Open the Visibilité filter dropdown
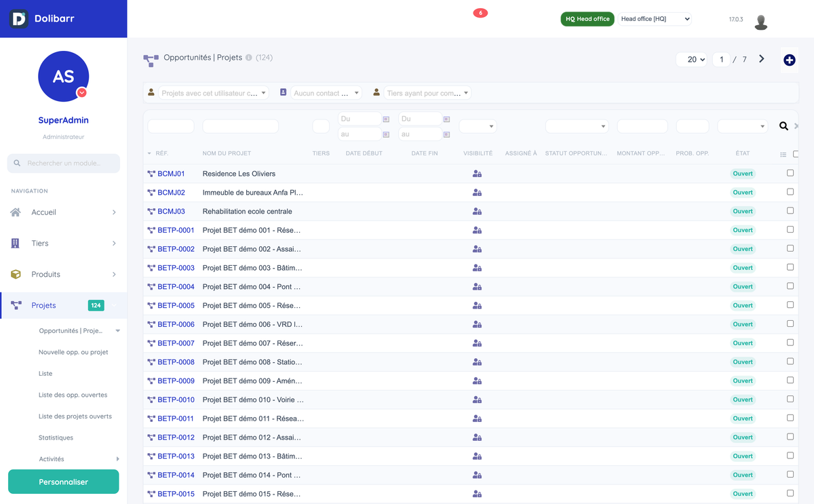The image size is (814, 504). click(478, 126)
